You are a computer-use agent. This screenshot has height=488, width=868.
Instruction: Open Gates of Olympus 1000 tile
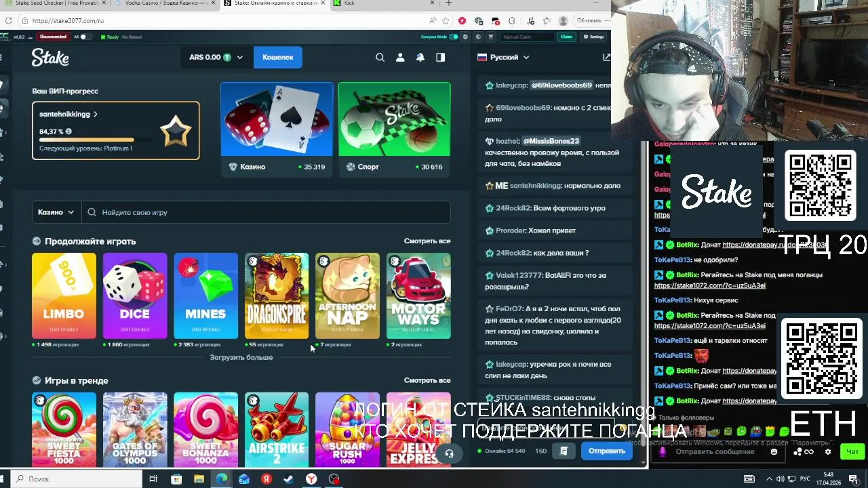(135, 429)
